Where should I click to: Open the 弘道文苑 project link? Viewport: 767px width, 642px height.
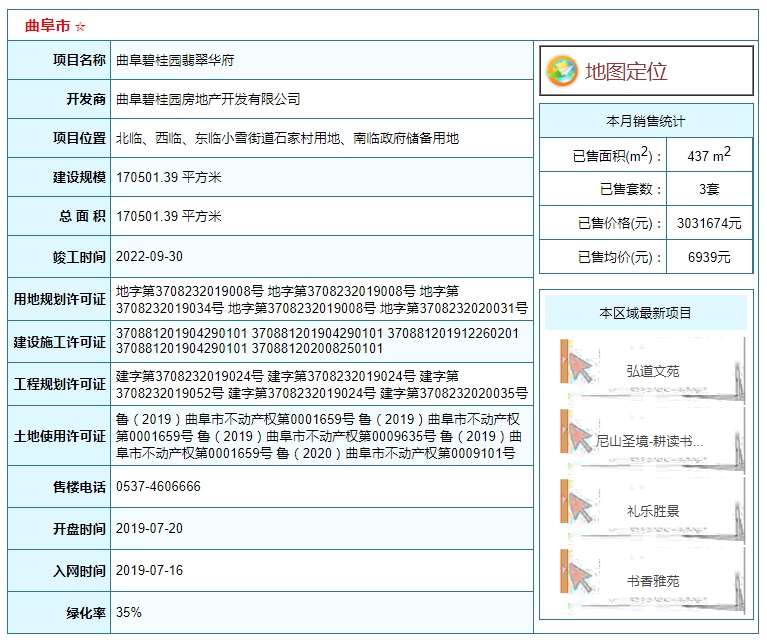tap(653, 371)
